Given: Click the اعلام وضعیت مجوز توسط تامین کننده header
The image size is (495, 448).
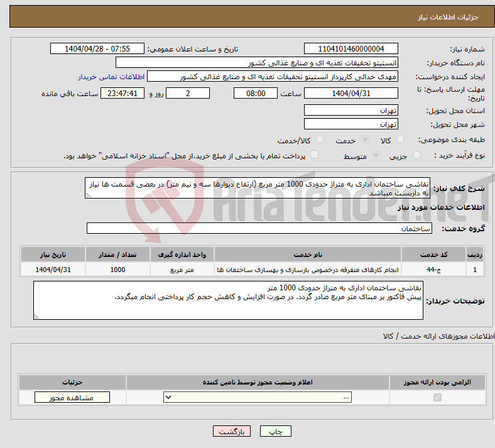Looking at the screenshot, I should [258, 382].
